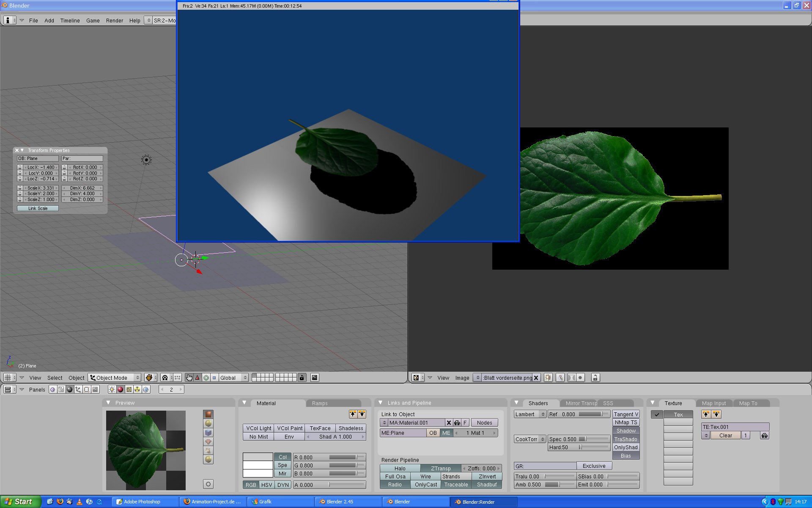Enable the Shadeless material option
Screen dimensions: 812x508
click(351, 428)
